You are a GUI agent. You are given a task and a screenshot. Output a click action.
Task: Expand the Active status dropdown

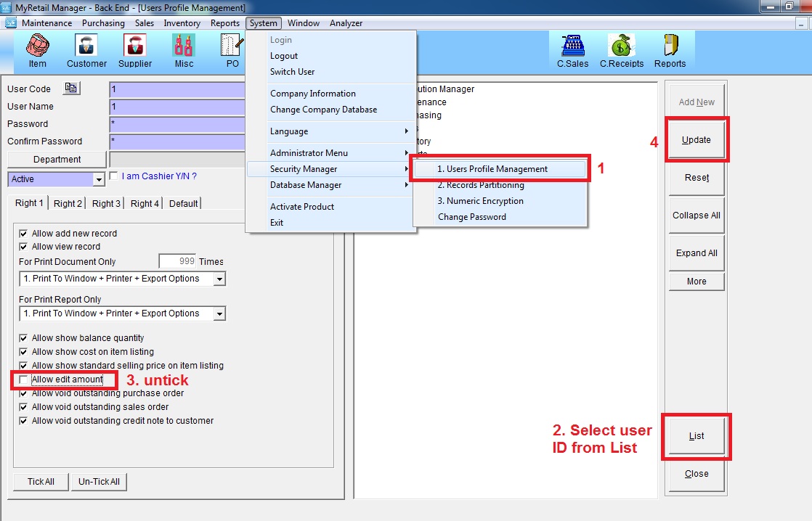(x=99, y=179)
